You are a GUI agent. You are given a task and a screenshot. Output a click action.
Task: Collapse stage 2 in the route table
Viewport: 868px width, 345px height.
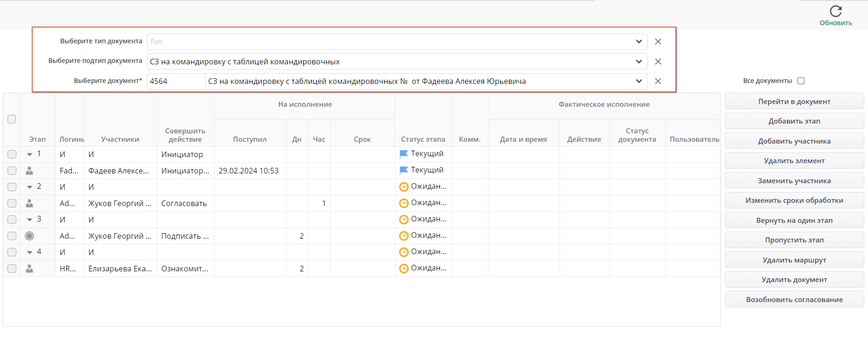coord(29,187)
